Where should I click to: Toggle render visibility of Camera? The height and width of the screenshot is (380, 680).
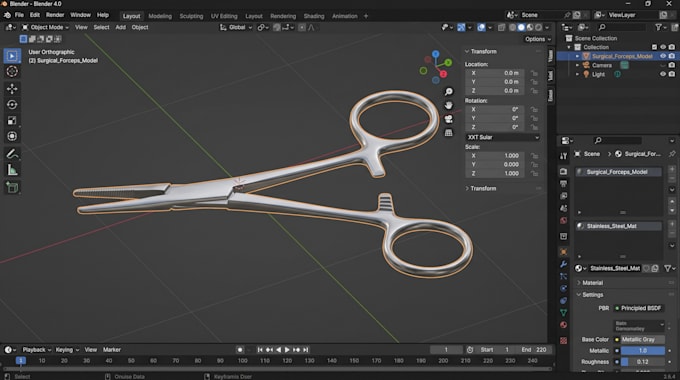[672, 65]
